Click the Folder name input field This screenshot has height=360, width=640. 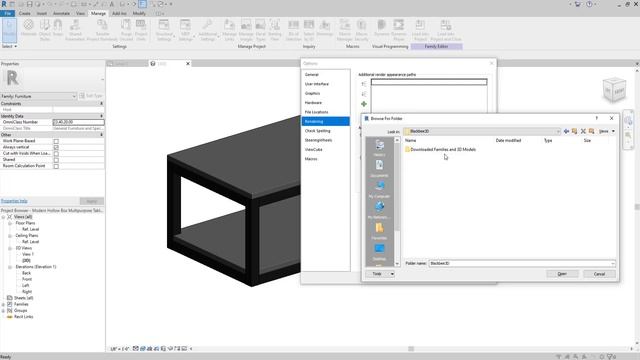pyautogui.click(x=522, y=263)
